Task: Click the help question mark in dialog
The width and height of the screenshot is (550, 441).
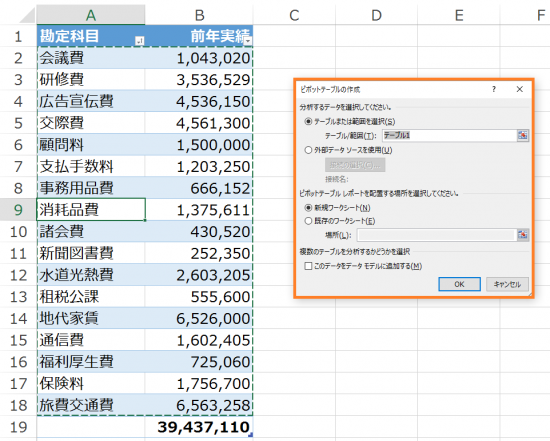Action: tap(494, 89)
